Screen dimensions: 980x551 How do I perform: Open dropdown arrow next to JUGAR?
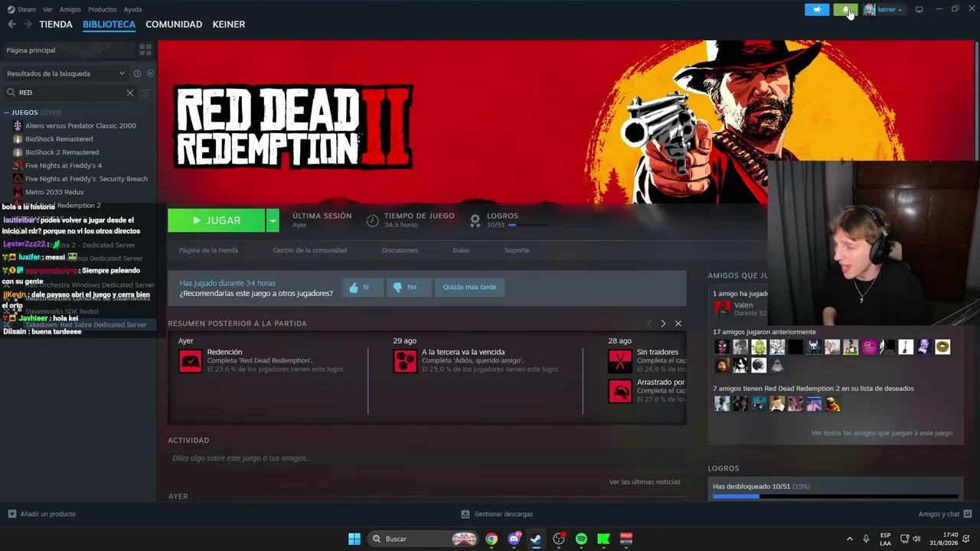(273, 220)
